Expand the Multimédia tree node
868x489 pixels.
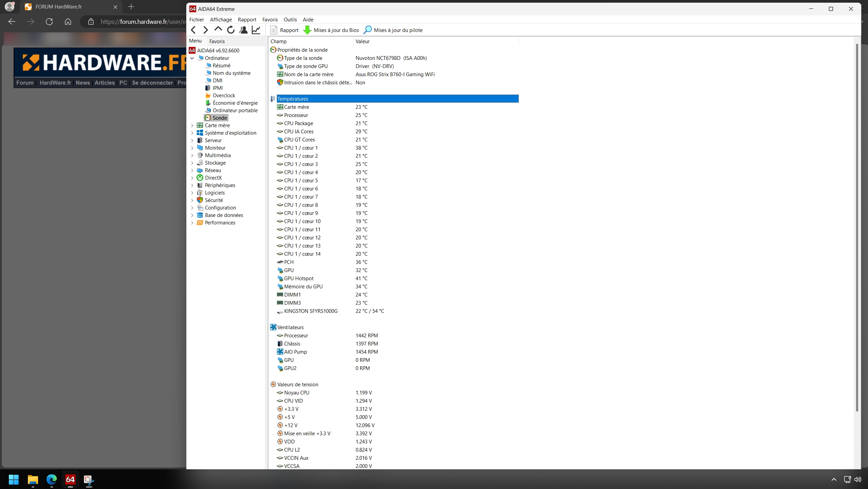click(x=192, y=155)
